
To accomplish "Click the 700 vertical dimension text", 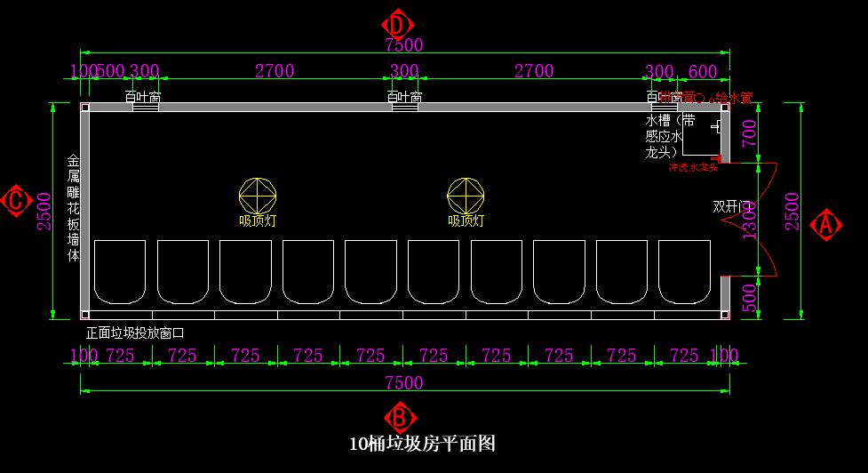I will pyautogui.click(x=750, y=133).
